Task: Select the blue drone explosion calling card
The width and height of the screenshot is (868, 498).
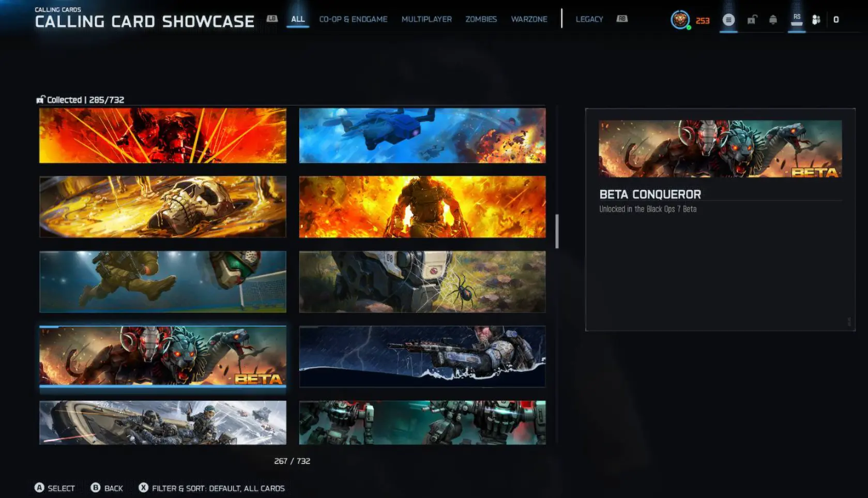Action: (x=422, y=135)
